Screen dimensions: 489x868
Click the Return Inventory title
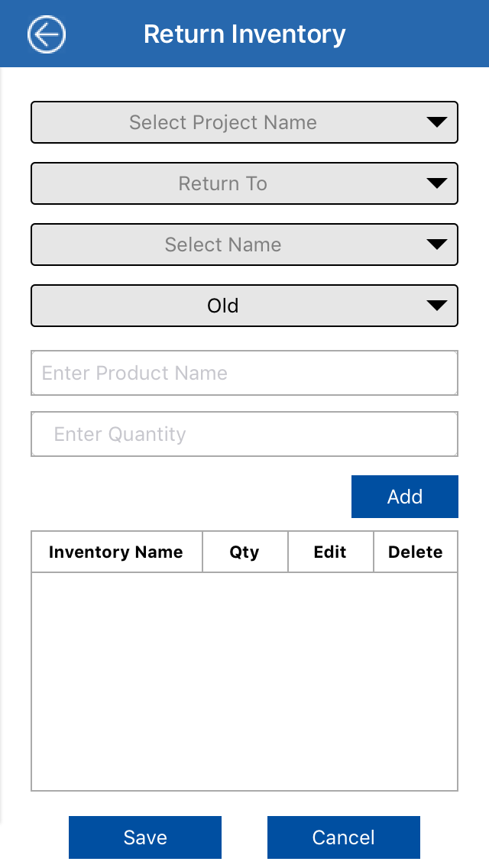pos(244,34)
